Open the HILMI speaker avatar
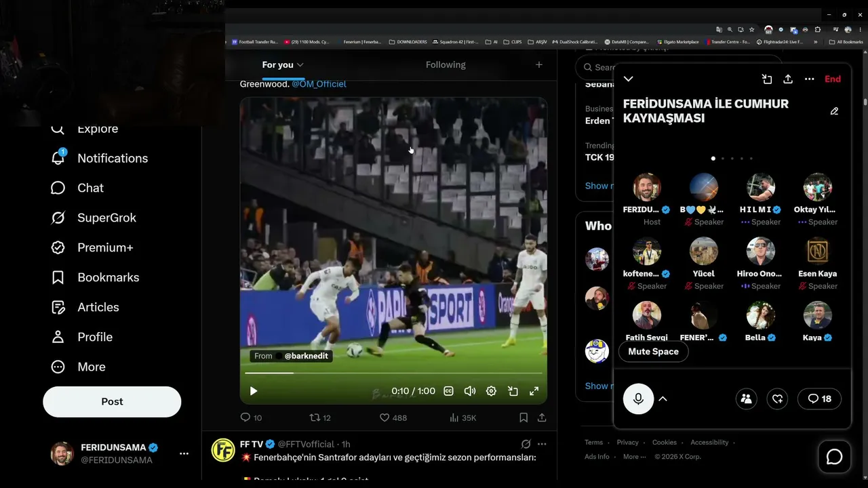The height and width of the screenshot is (488, 868). pos(761,187)
